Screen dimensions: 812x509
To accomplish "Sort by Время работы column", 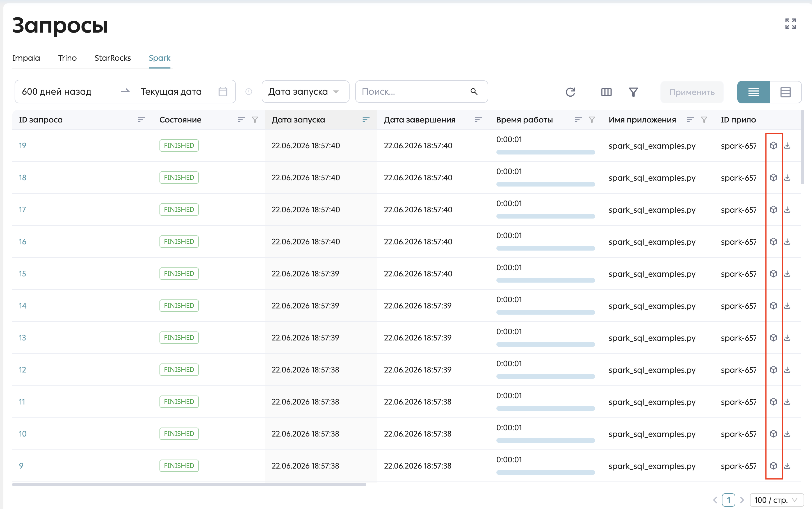I will pos(578,120).
